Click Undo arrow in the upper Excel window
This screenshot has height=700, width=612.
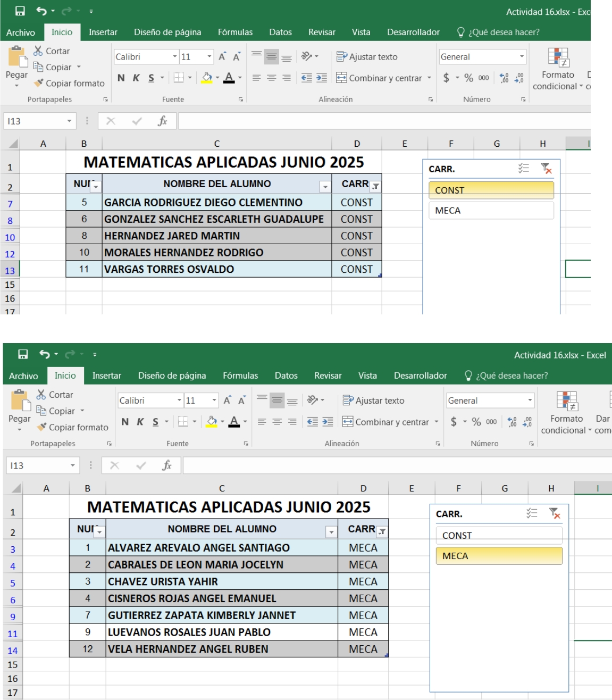tap(41, 11)
